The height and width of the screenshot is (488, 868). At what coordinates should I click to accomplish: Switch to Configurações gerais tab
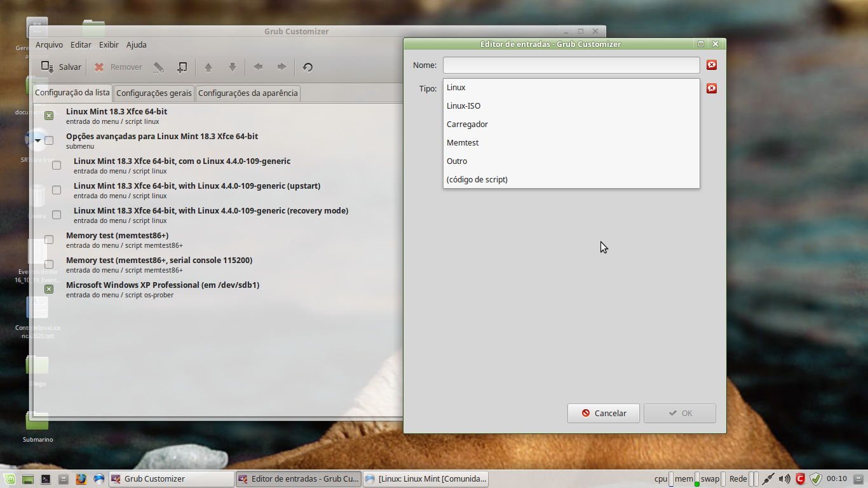154,93
